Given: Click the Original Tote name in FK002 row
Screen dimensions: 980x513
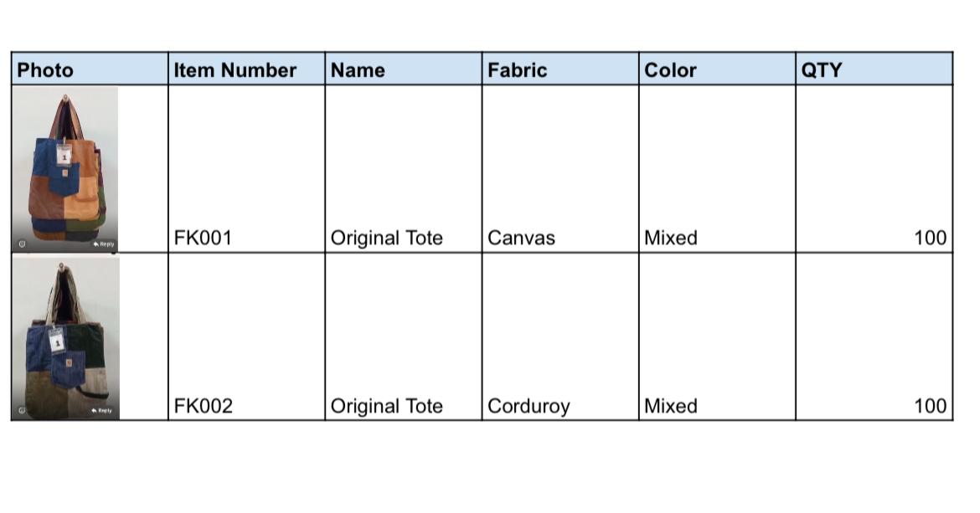Looking at the screenshot, I should [386, 407].
